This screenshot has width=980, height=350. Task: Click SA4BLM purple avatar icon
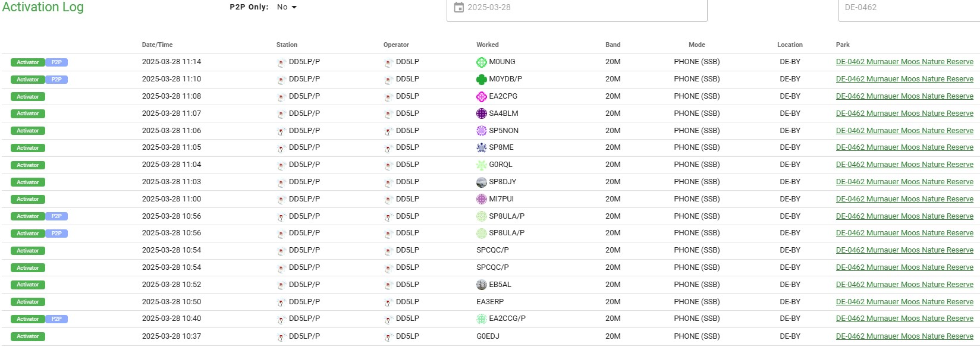click(482, 113)
